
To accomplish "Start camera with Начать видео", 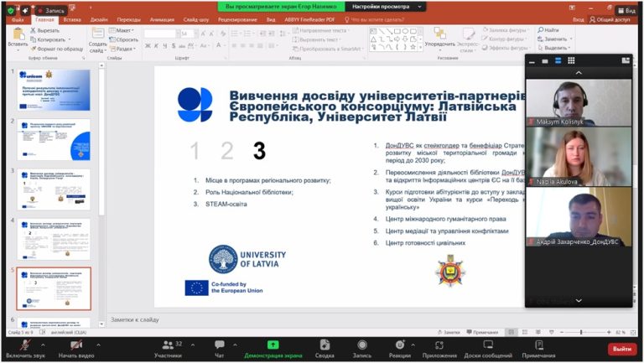I will point(76,349).
